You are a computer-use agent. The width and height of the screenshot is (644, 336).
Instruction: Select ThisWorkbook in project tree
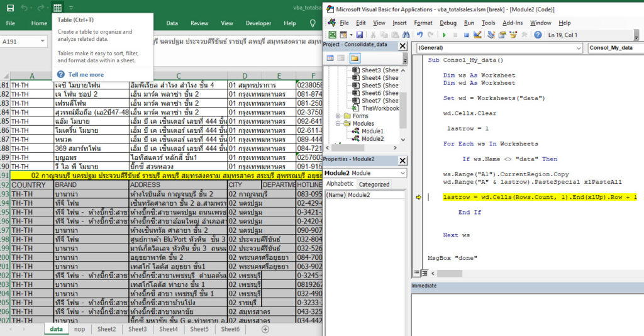click(x=380, y=108)
